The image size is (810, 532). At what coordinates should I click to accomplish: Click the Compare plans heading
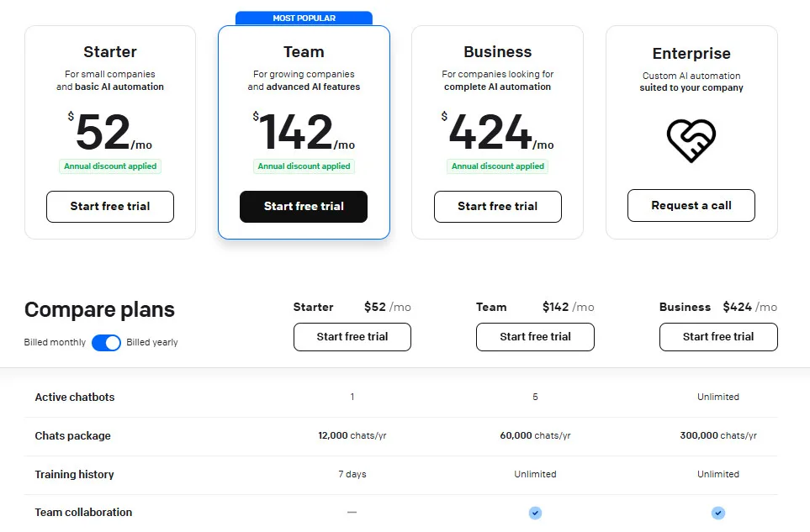tap(99, 310)
